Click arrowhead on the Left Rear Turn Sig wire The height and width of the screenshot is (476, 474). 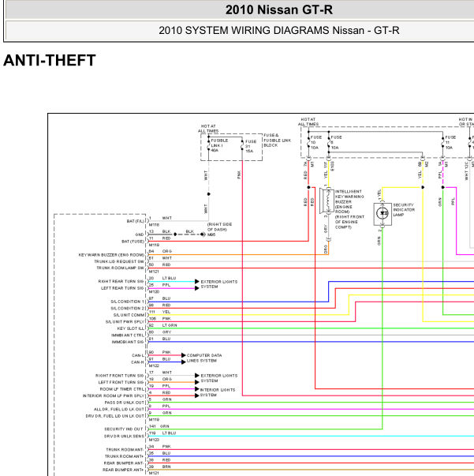197,288
